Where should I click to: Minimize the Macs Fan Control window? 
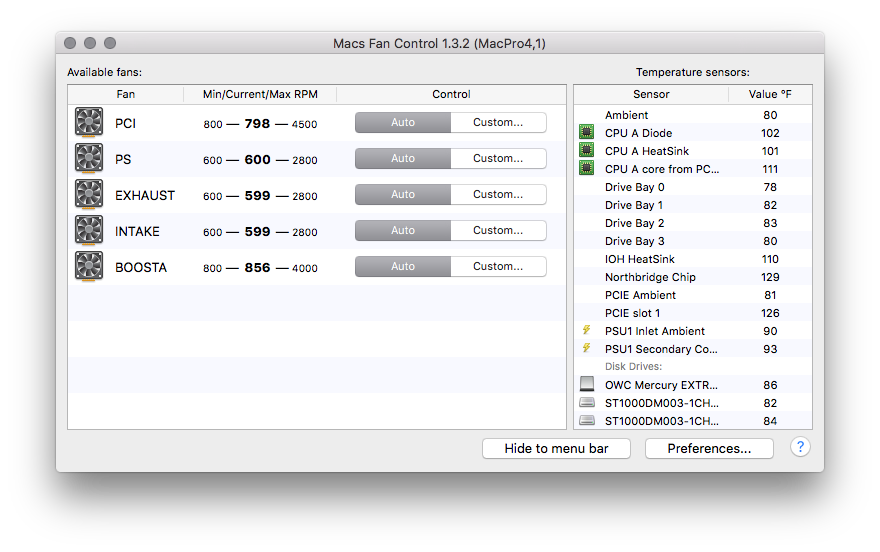(90, 43)
